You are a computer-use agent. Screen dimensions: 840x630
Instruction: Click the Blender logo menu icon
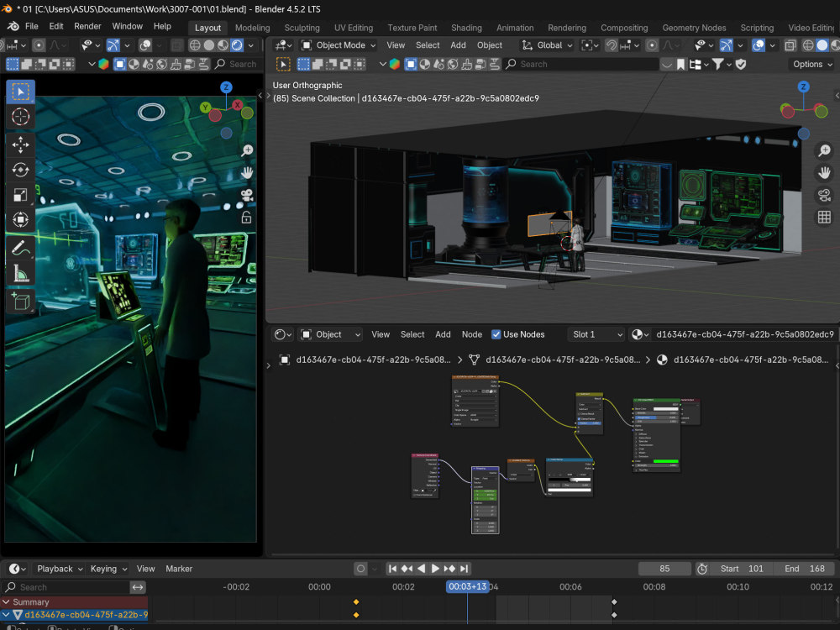13,26
